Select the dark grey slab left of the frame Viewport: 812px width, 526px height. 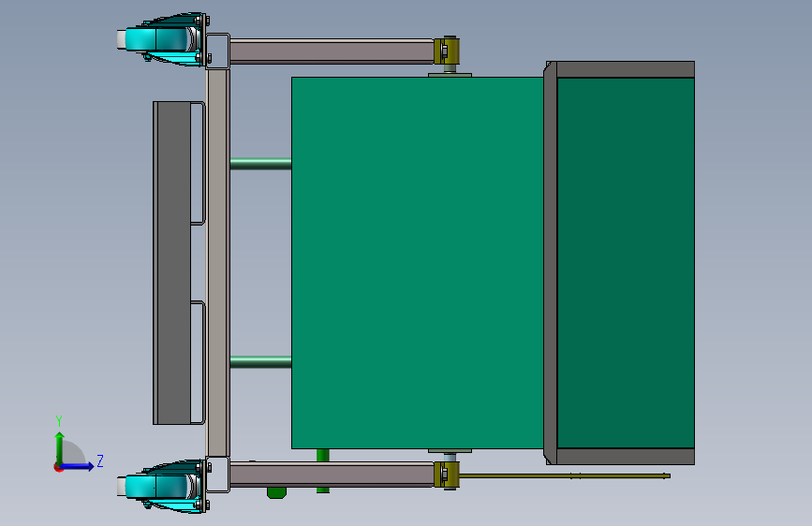pos(172,263)
